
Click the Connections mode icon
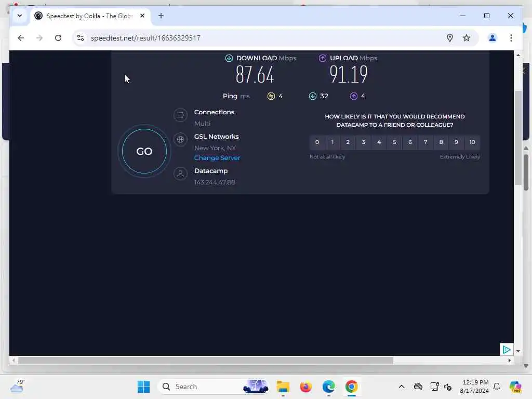[180, 115]
